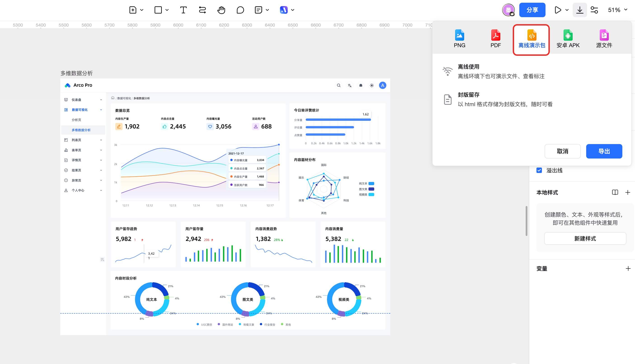This screenshot has width=635, height=364.
Task: Select the Text tool in toolbar
Action: pyautogui.click(x=183, y=10)
